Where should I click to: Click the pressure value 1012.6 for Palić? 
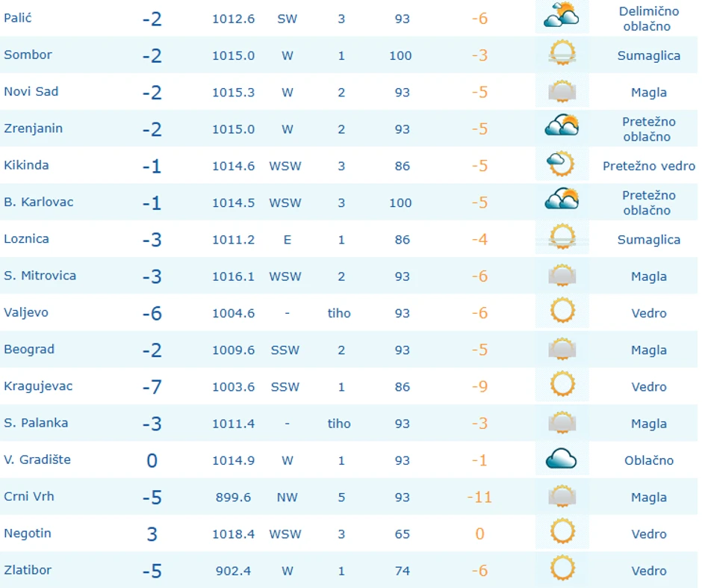click(x=233, y=19)
